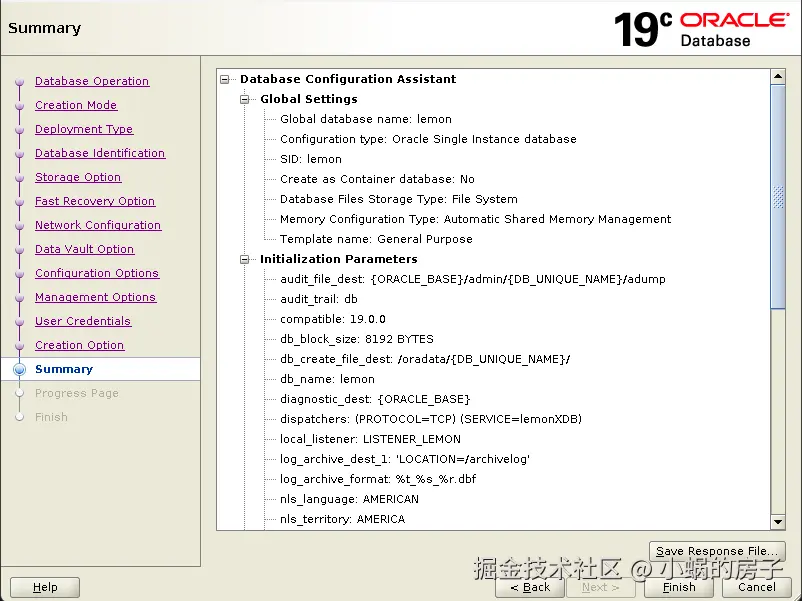Open Database Identification step

tap(100, 153)
